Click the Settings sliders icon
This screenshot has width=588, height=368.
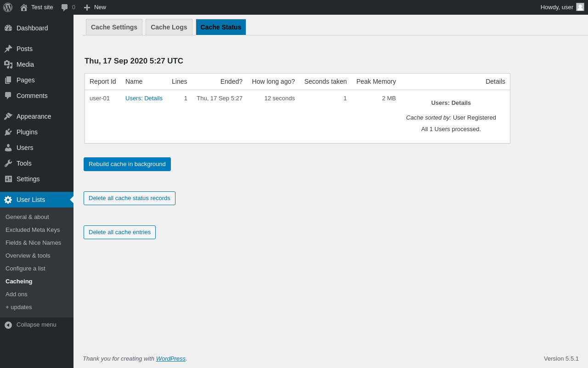click(8, 179)
